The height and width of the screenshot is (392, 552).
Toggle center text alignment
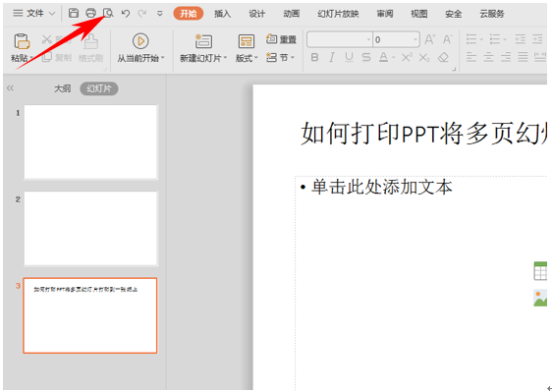tap(488, 57)
